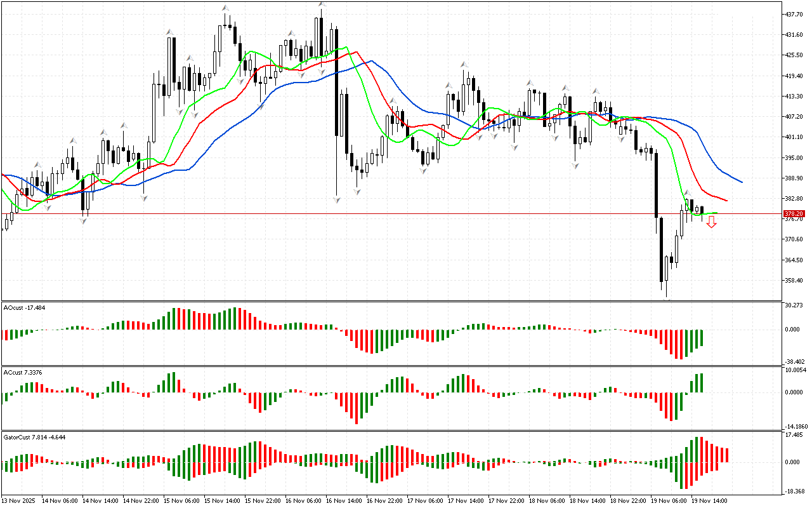The image size is (812, 508).
Task: Click the blue Alligator jaw line end
Action: [x=742, y=182]
